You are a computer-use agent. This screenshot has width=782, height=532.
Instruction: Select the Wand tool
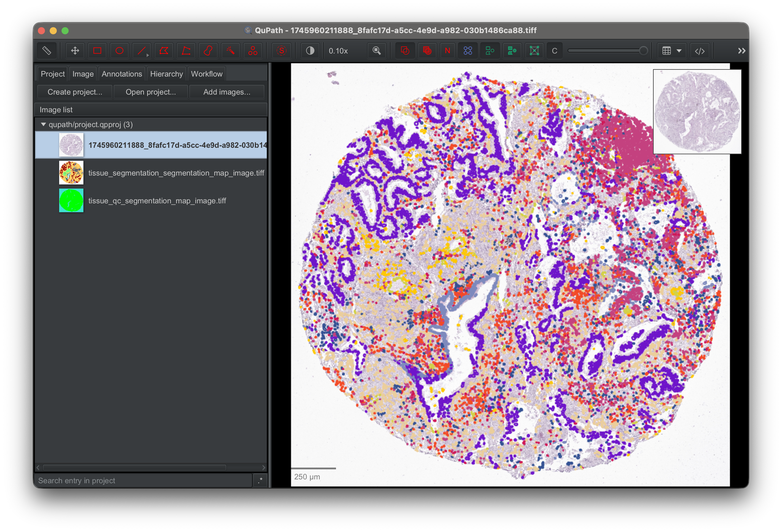click(230, 51)
